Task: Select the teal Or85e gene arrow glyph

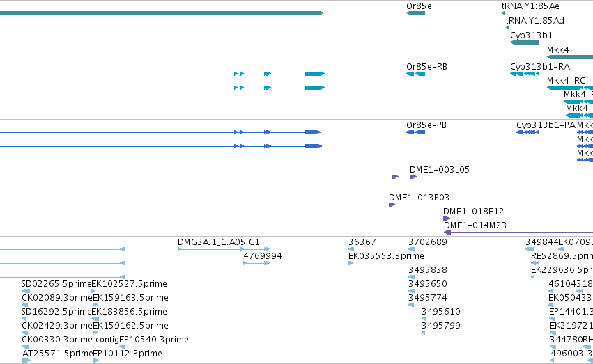Action: (415, 13)
